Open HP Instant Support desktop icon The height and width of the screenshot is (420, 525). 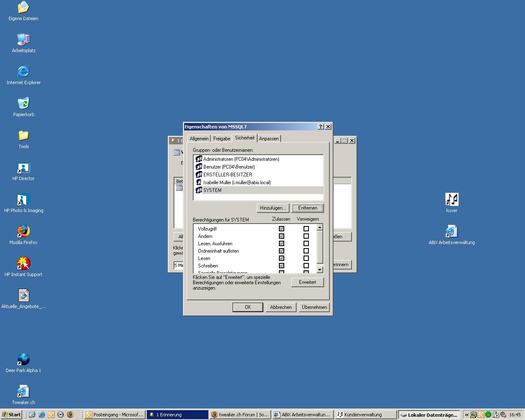click(23, 264)
